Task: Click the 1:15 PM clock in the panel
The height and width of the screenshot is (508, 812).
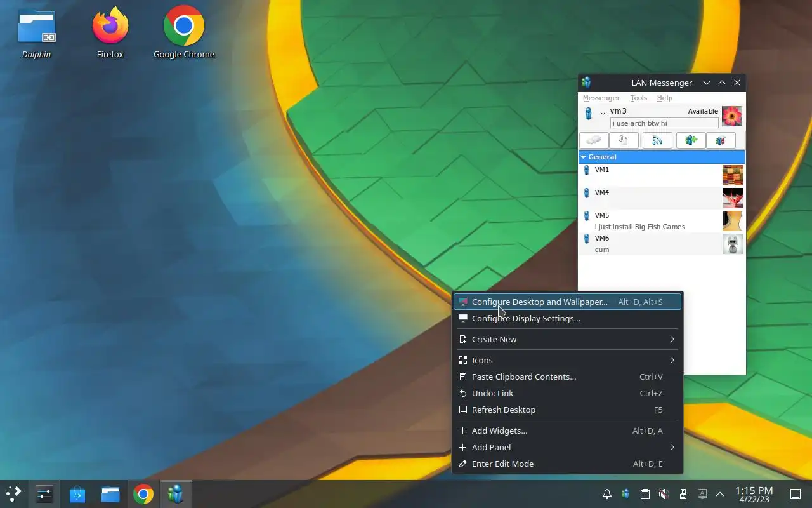Action: [x=754, y=490]
